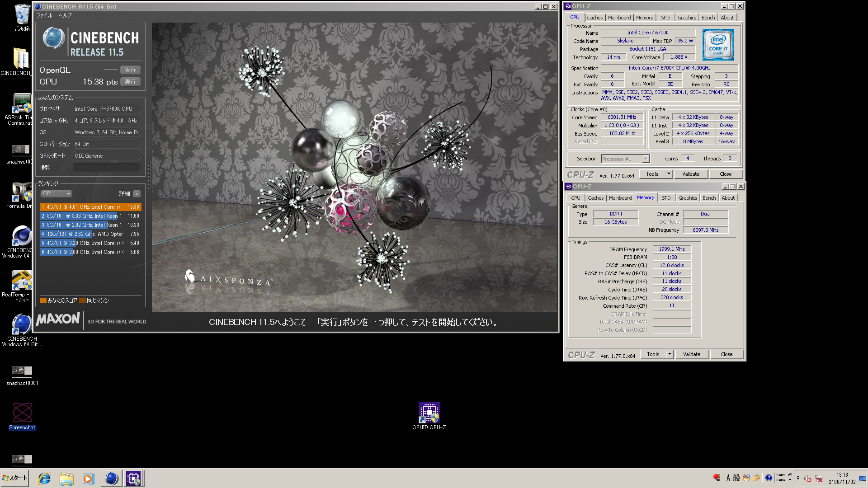Select the ranking row scoring 11.69
The image size is (868, 488).
click(x=90, y=216)
